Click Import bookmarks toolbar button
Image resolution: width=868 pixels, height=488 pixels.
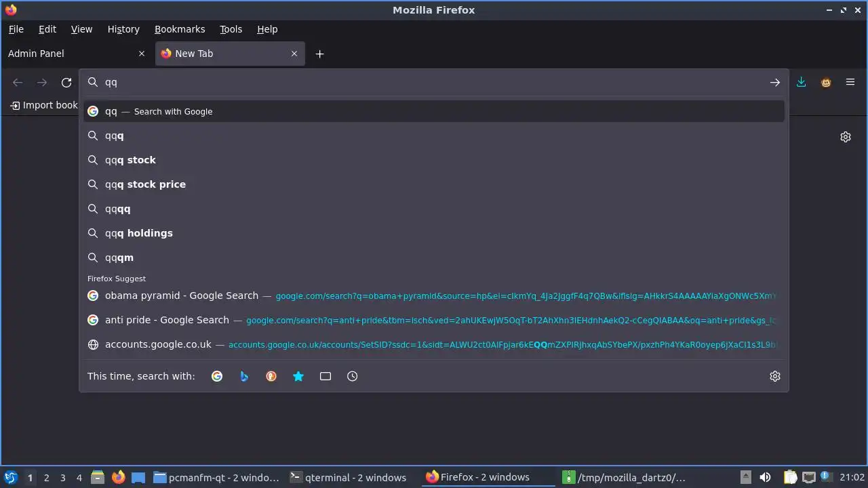pyautogui.click(x=44, y=105)
